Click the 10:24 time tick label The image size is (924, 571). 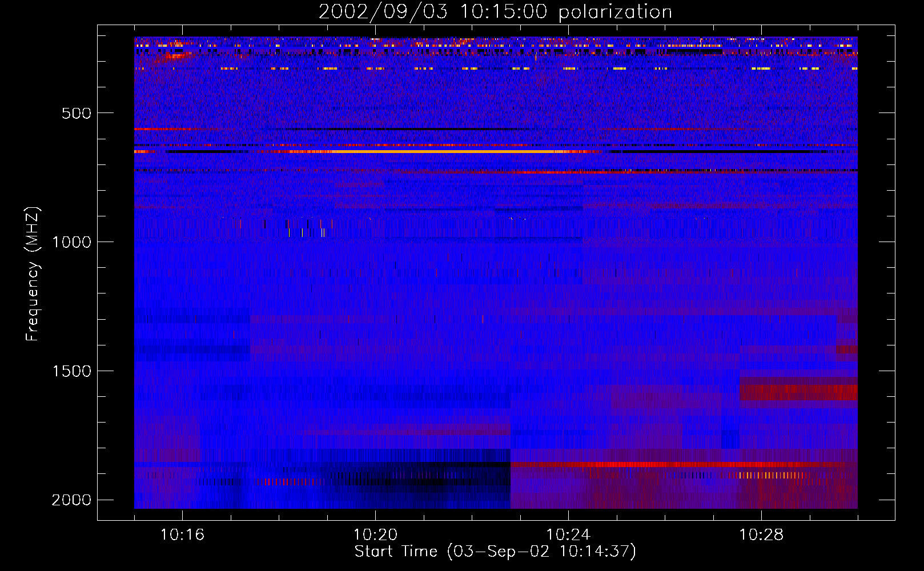click(x=568, y=535)
